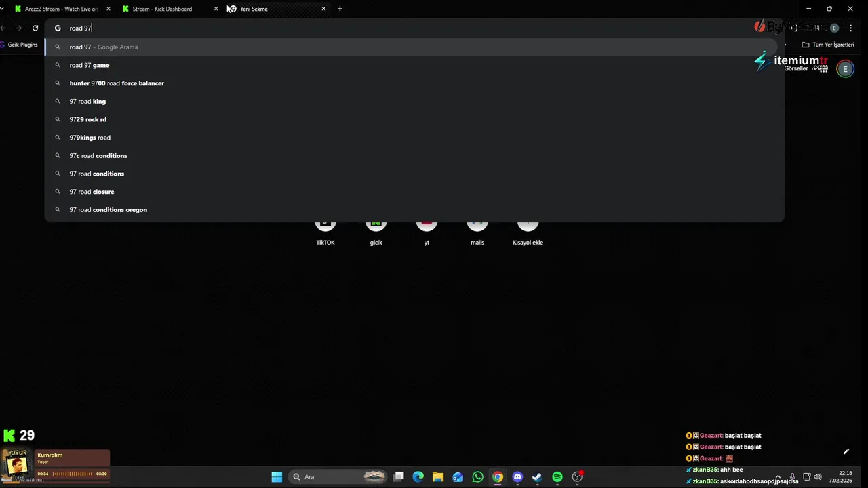
Task: Open the Chrome profile avatar in toolbar
Action: pos(834,28)
